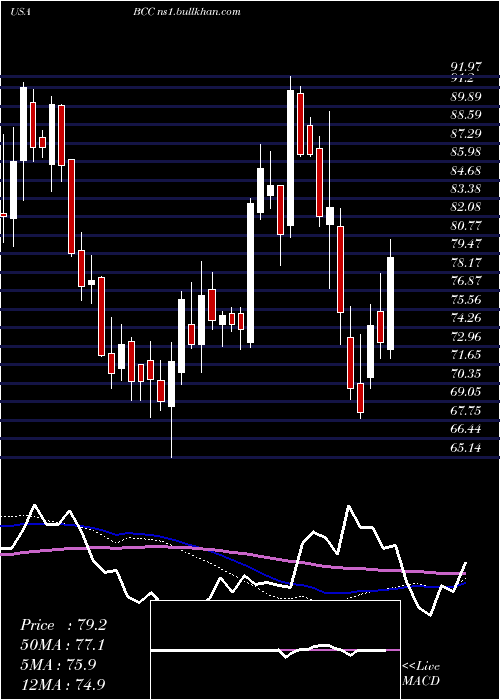Select the 89.89 price axis label
This screenshot has height=700, width=500.
[466, 97]
